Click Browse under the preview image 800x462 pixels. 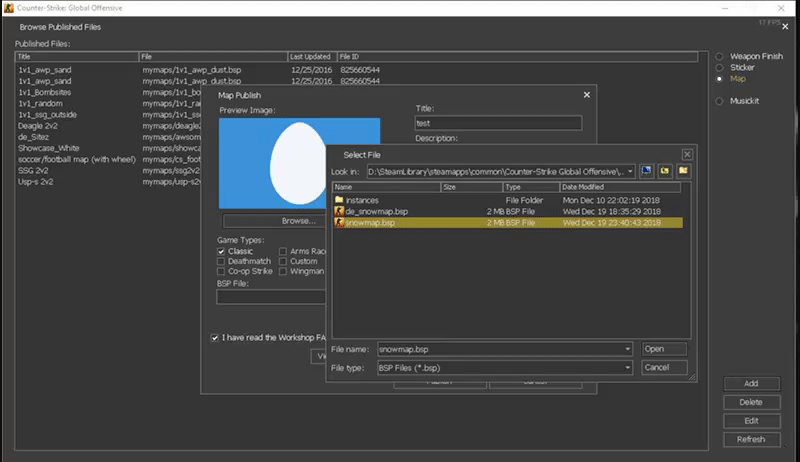(x=274, y=221)
